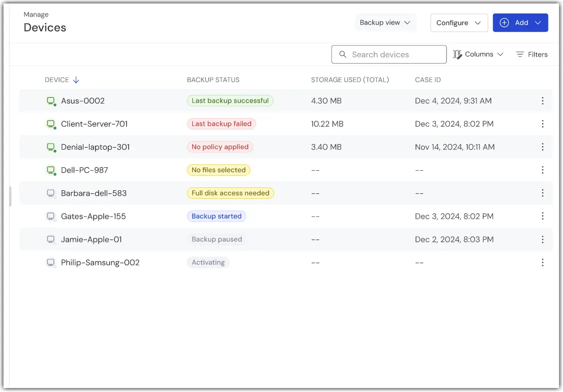Open kebab menu for Gates-Apple-155 row
Screen dimensions: 563x392
click(x=542, y=216)
